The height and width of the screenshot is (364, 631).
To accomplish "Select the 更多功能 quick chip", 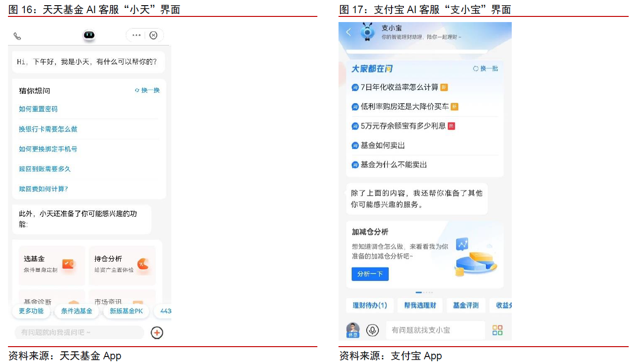I will (x=31, y=311).
